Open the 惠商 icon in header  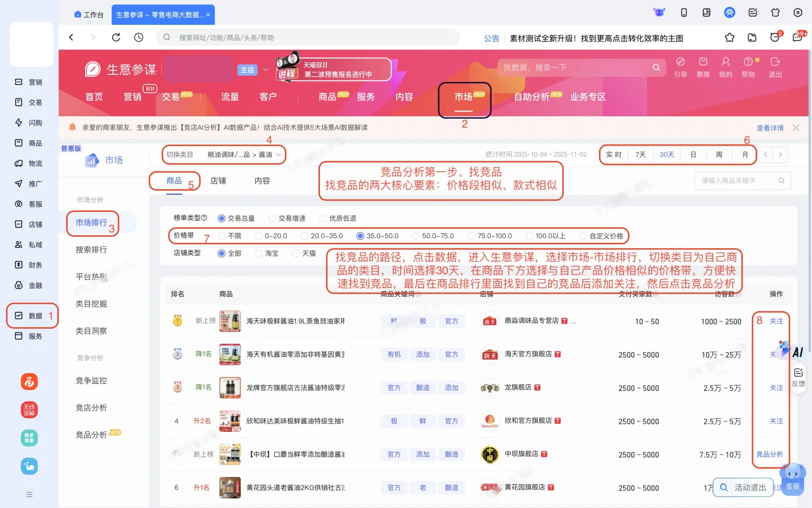[x=703, y=67]
